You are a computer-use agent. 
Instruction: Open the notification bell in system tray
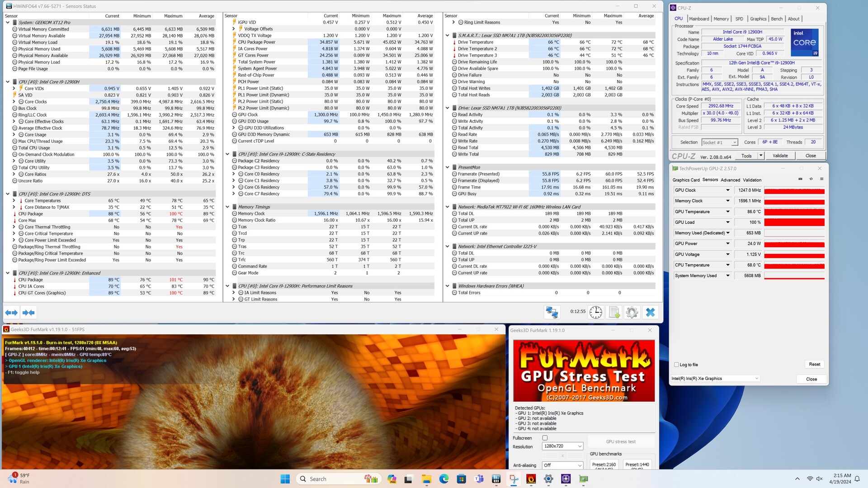point(857,479)
